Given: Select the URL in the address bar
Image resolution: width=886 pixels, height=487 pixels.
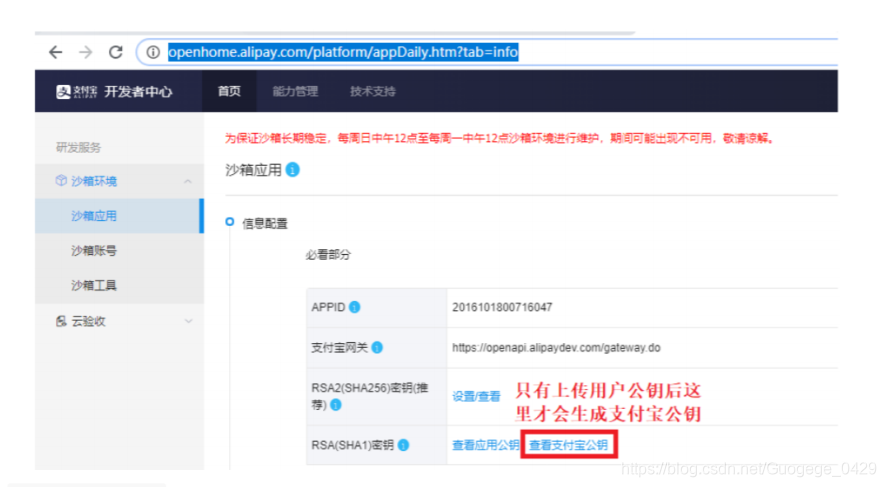Looking at the screenshot, I should [x=343, y=52].
